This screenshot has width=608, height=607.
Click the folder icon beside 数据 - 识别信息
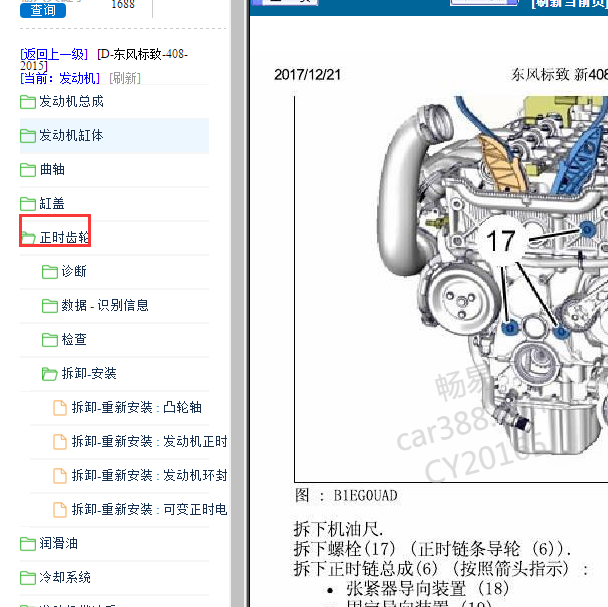pyautogui.click(x=50, y=306)
